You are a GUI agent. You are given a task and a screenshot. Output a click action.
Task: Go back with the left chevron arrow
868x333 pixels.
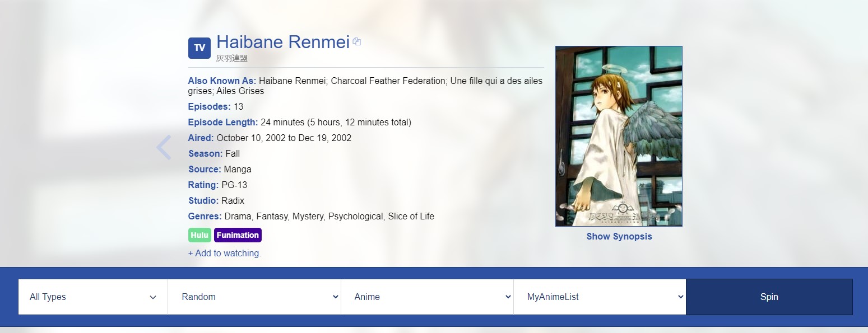click(163, 148)
